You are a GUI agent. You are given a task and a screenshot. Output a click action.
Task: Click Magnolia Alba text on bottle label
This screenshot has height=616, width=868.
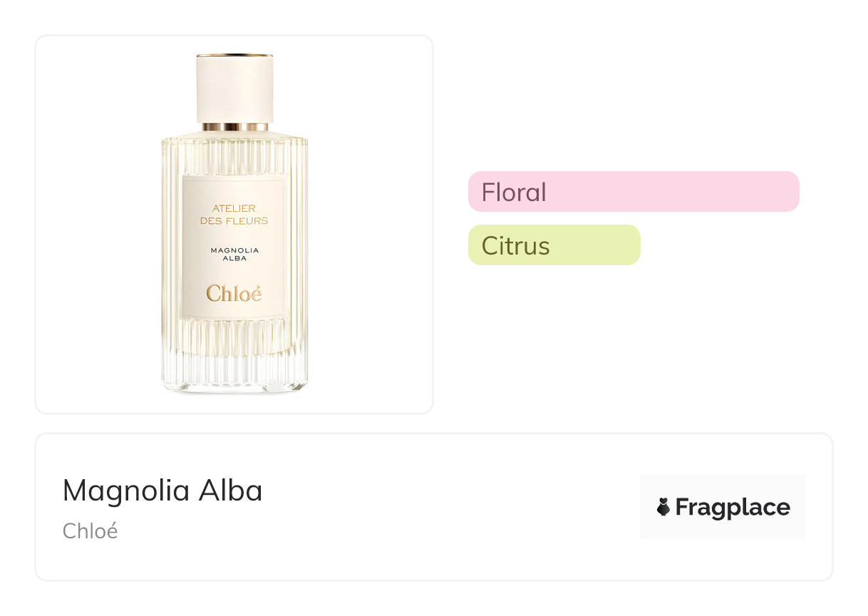click(234, 254)
